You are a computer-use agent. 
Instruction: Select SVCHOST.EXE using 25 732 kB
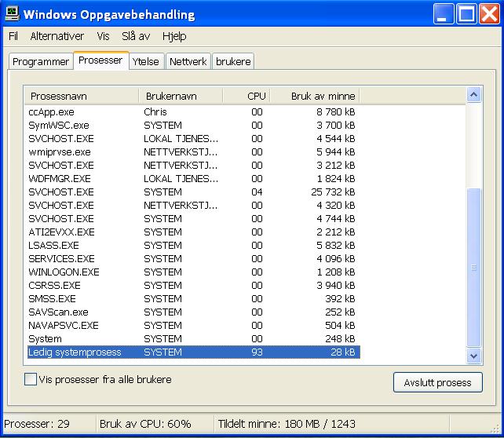pyautogui.click(x=194, y=192)
